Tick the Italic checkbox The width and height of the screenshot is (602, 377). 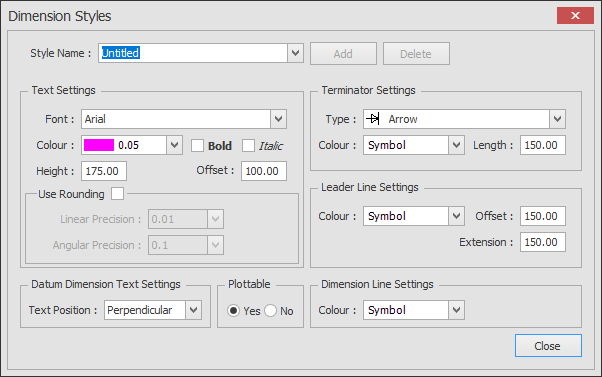coord(248,146)
